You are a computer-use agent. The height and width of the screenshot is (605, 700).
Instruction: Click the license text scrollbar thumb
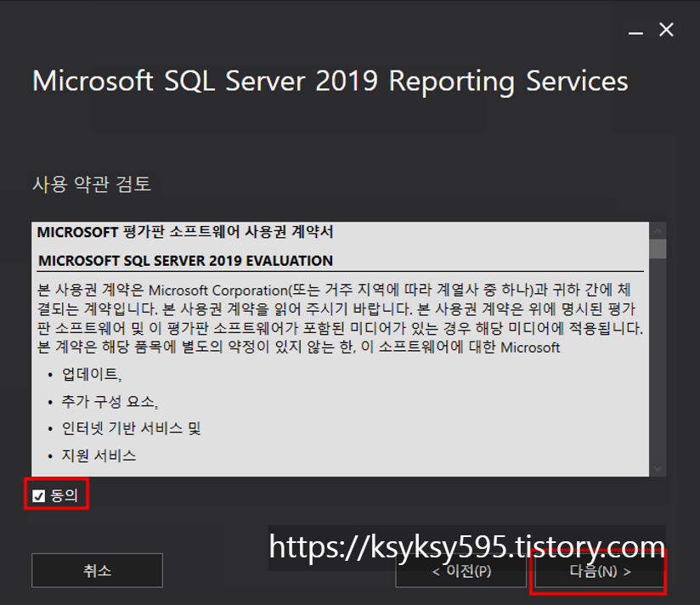click(x=658, y=249)
